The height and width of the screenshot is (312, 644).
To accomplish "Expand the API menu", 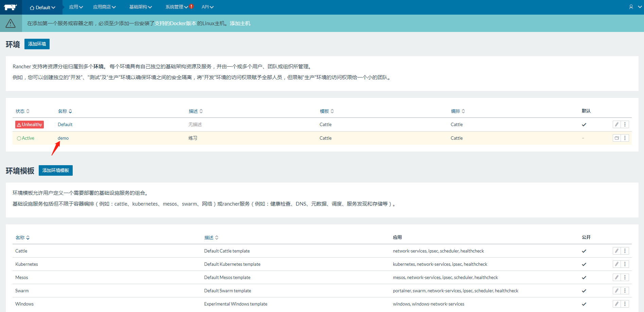I will pyautogui.click(x=208, y=7).
